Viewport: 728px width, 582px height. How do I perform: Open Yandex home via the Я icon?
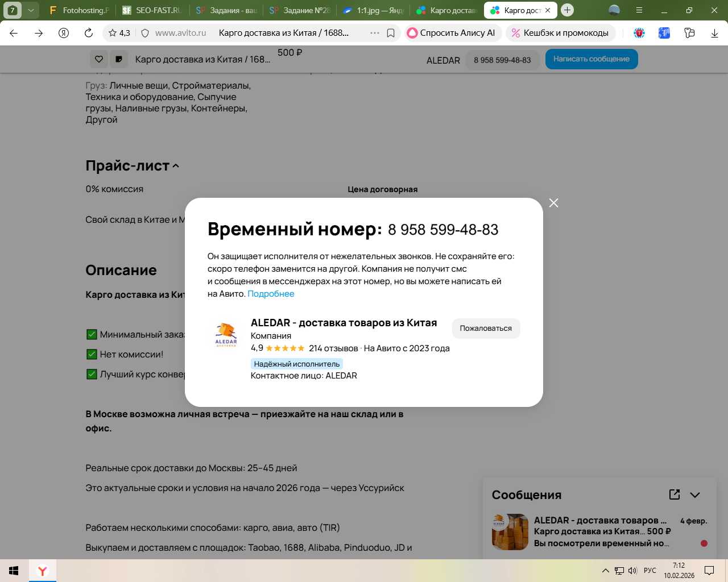click(64, 33)
